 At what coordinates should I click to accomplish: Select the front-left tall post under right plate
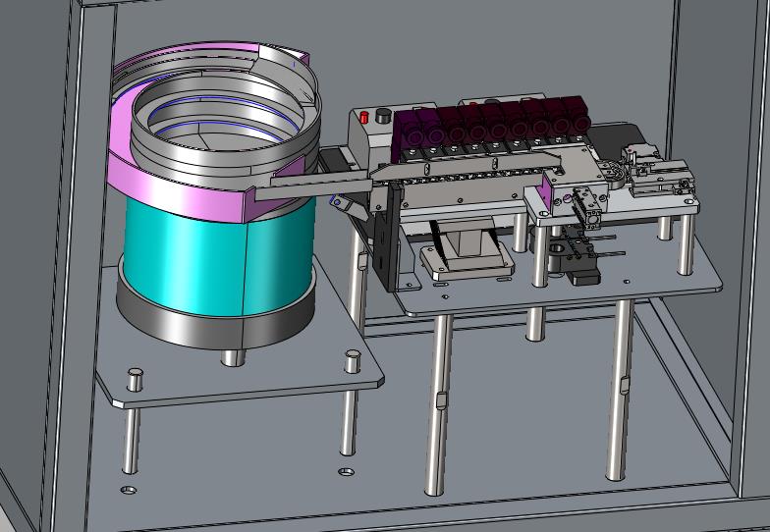(438, 404)
